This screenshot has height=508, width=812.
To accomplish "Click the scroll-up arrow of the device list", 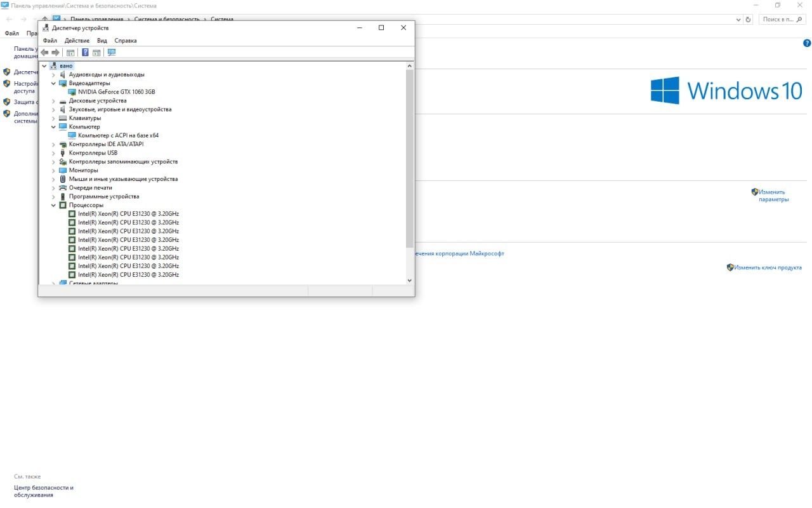I will pos(409,66).
